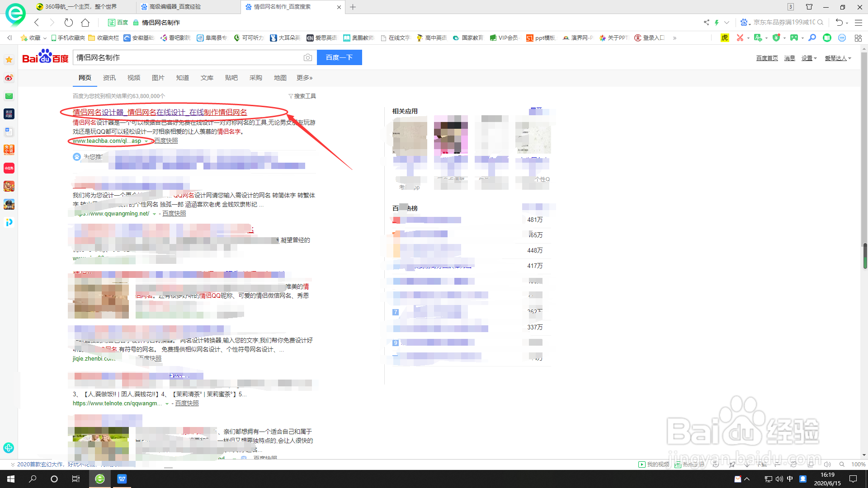868x488 pixels.
Task: Open the browser home page icon
Action: (x=85, y=22)
